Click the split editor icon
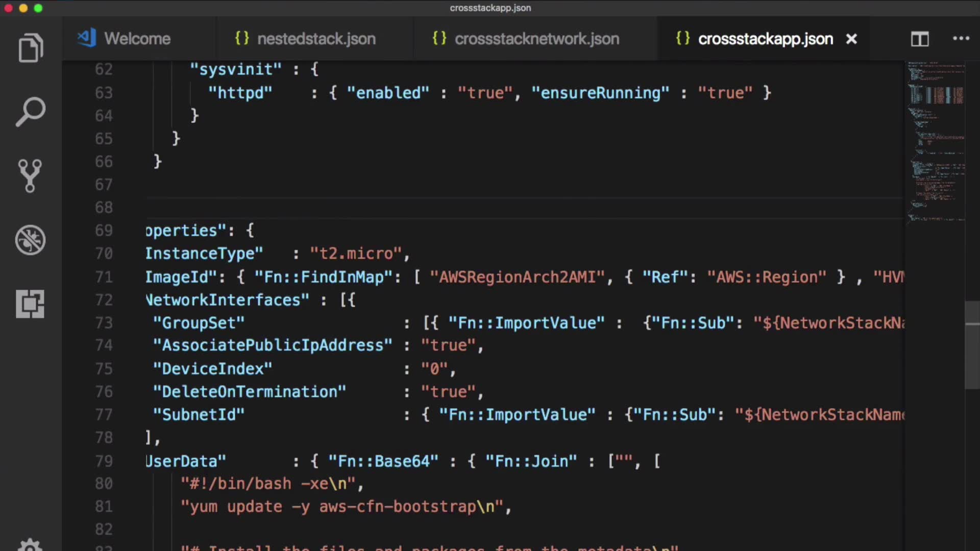980x551 pixels. click(x=920, y=39)
